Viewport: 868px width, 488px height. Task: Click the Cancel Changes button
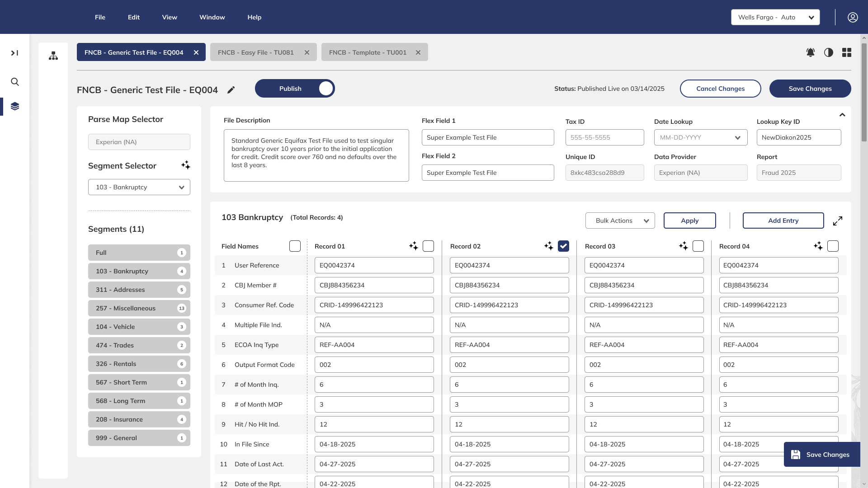coord(720,89)
